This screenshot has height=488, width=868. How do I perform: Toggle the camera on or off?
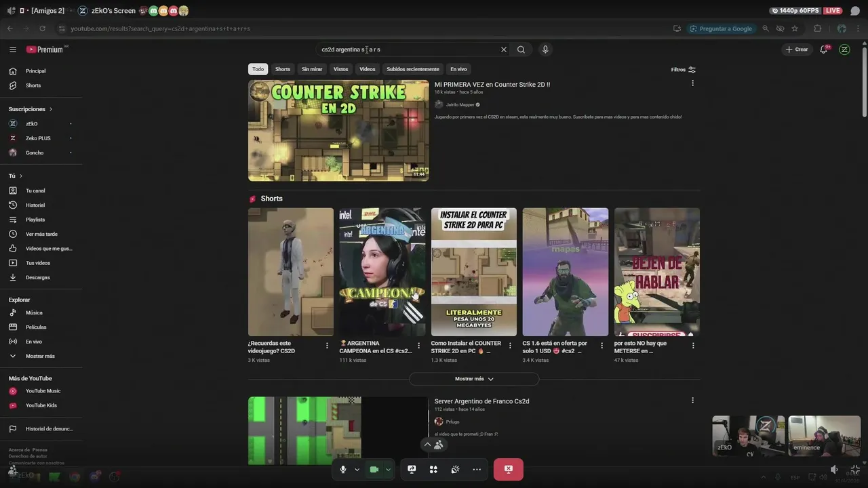374,469
